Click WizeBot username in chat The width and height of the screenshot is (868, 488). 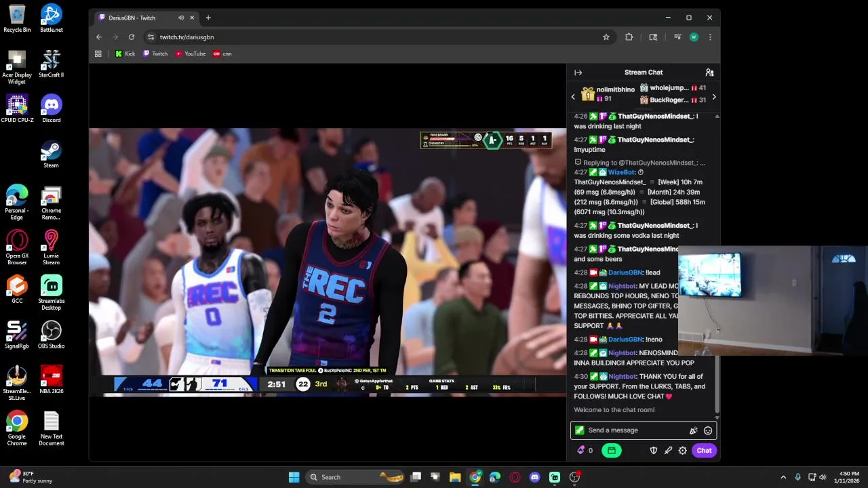pyautogui.click(x=620, y=172)
